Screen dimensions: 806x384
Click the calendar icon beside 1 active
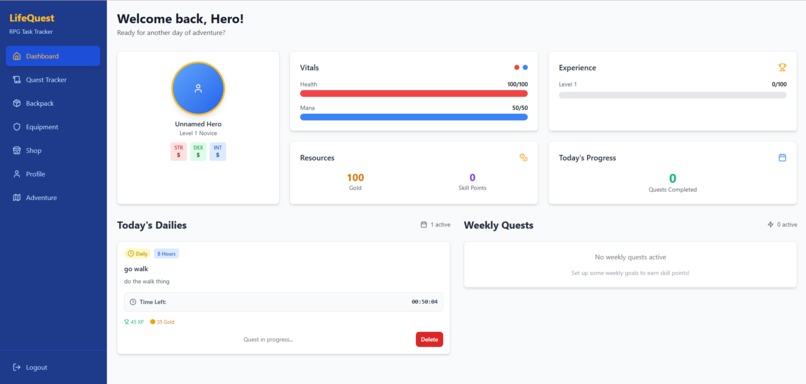tap(424, 225)
